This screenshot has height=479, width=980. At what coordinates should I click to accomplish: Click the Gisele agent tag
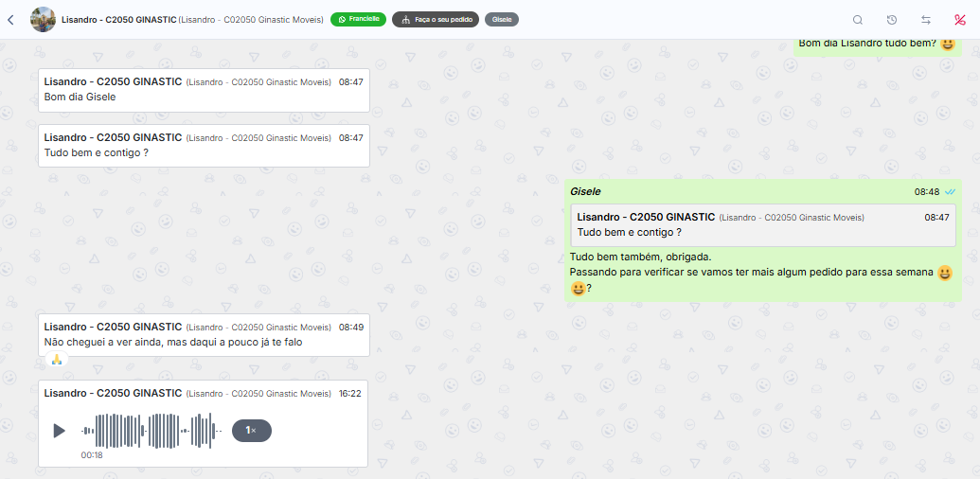[501, 19]
